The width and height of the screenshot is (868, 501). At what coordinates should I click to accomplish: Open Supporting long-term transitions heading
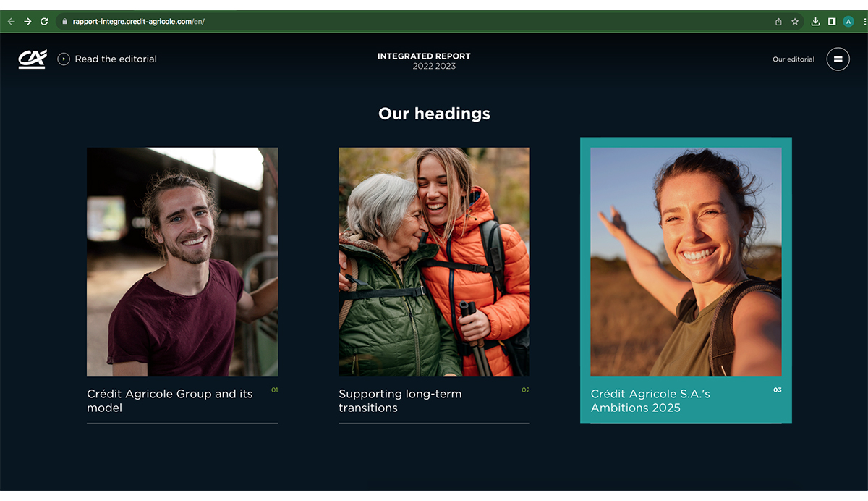pos(400,400)
